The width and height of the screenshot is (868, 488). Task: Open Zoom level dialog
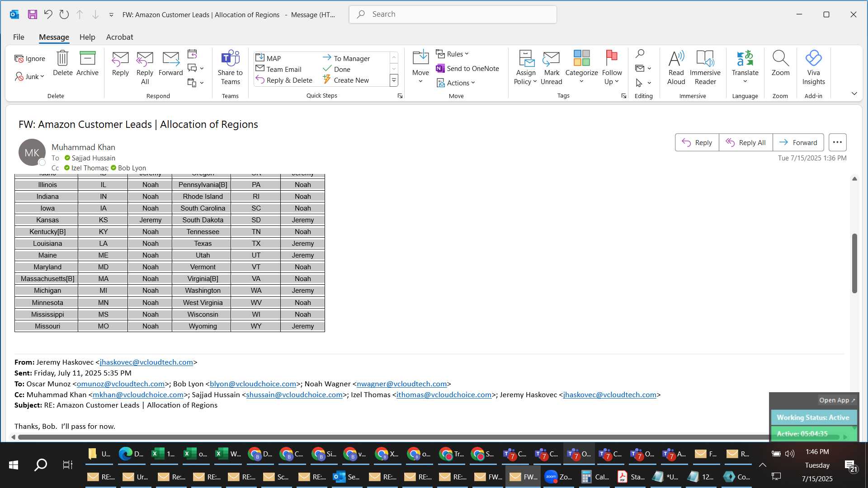[x=780, y=63]
